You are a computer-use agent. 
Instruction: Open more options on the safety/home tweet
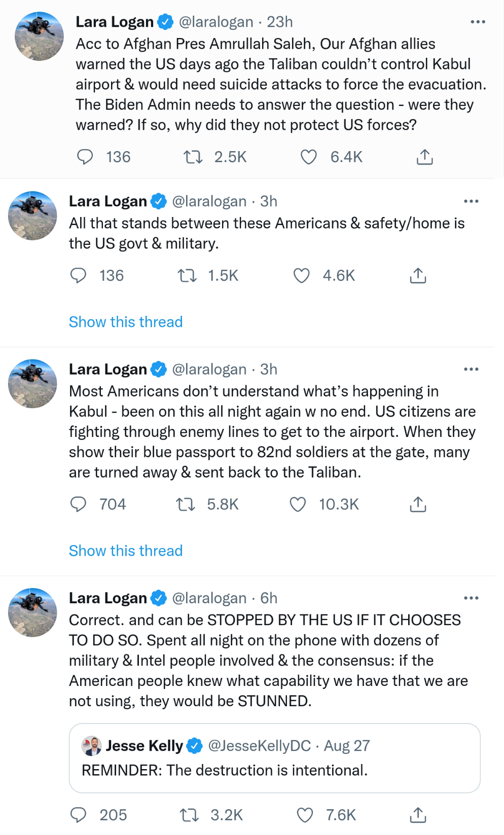coord(471,201)
